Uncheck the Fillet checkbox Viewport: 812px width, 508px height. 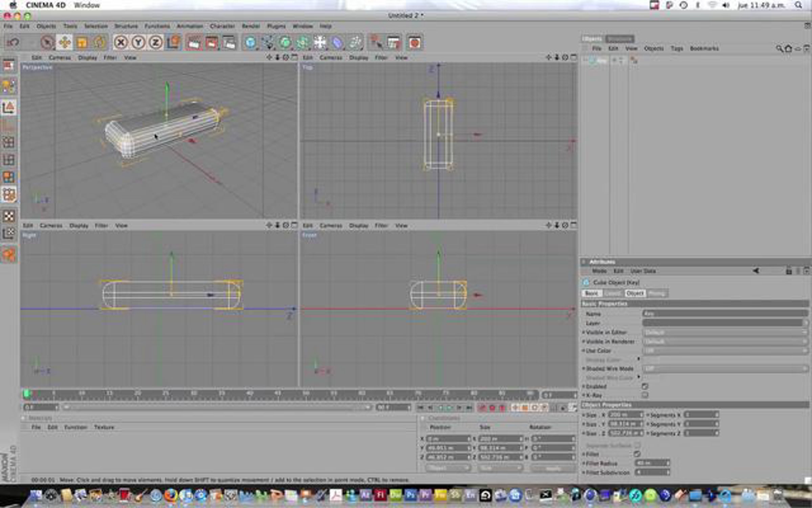click(637, 454)
